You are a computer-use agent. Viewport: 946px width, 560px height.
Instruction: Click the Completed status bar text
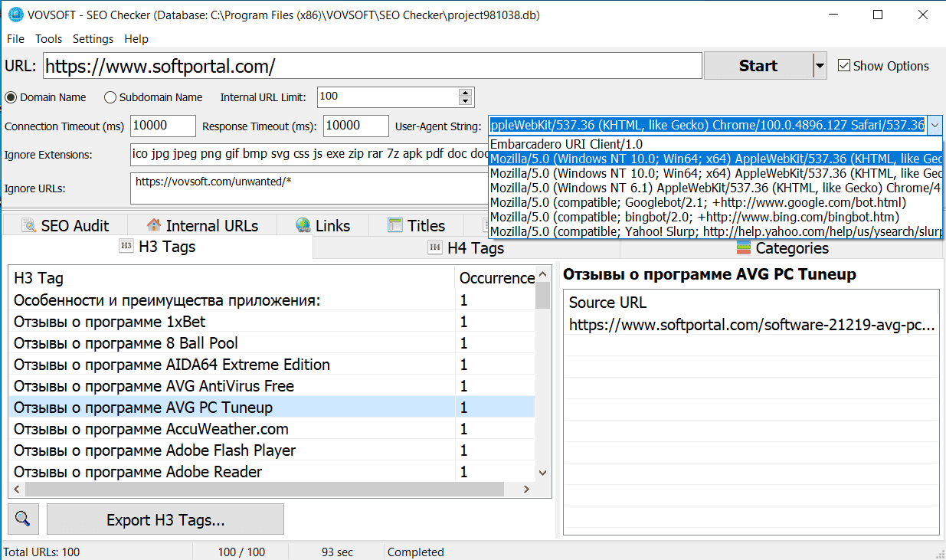click(x=415, y=552)
